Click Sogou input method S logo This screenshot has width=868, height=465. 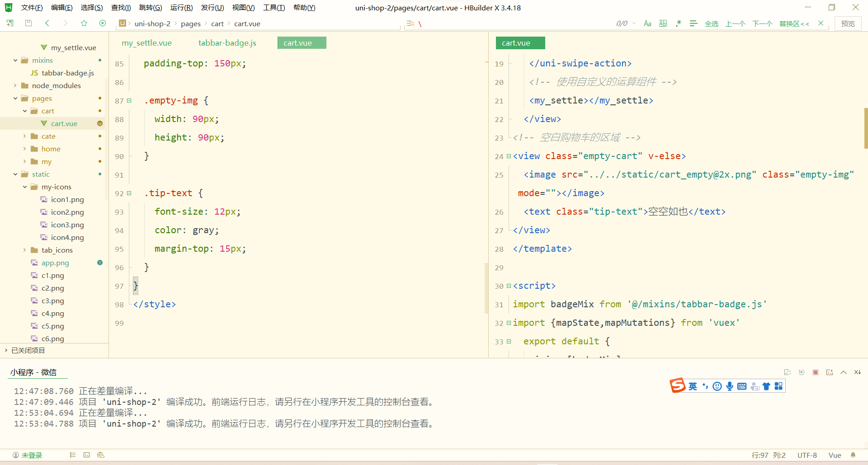tap(678, 385)
